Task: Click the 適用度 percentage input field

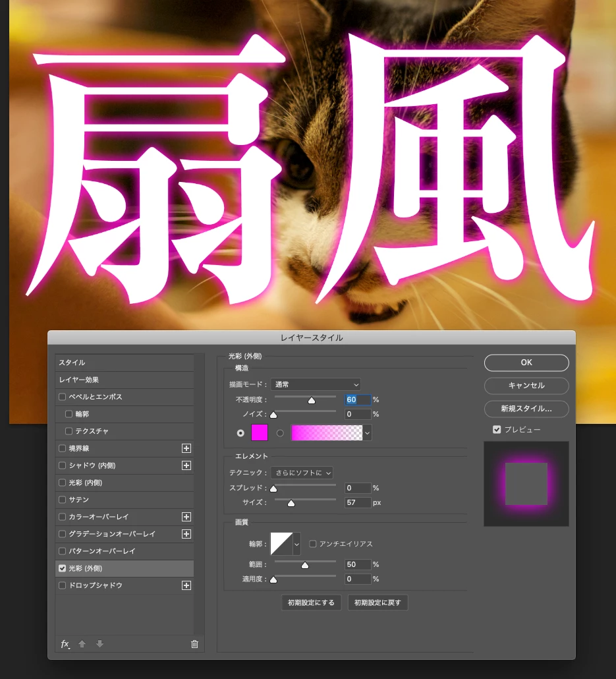Action: [358, 579]
